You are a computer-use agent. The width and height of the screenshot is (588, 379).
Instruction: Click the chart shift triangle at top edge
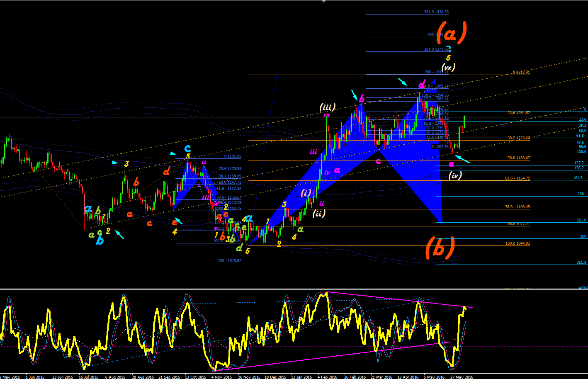point(324,1)
